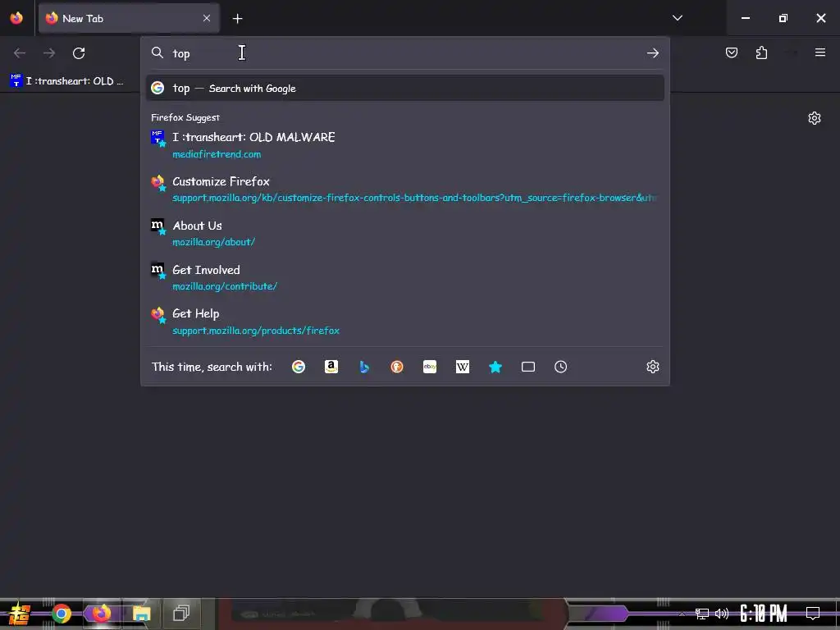Open the Get Help suggestion
840x630 pixels.
(405, 322)
